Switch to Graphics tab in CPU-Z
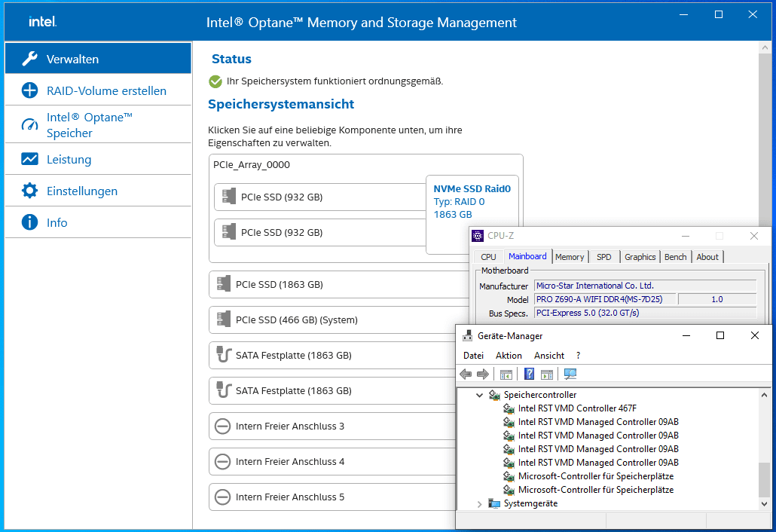776x532 pixels. click(x=640, y=257)
